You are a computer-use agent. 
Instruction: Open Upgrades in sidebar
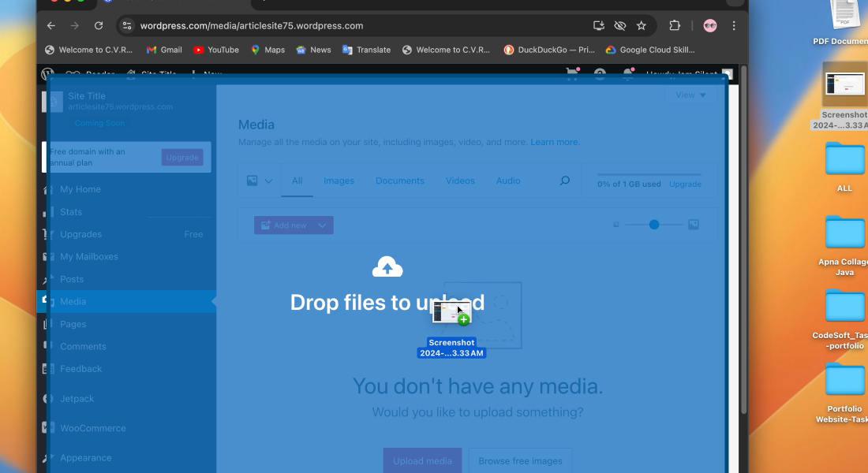point(80,234)
